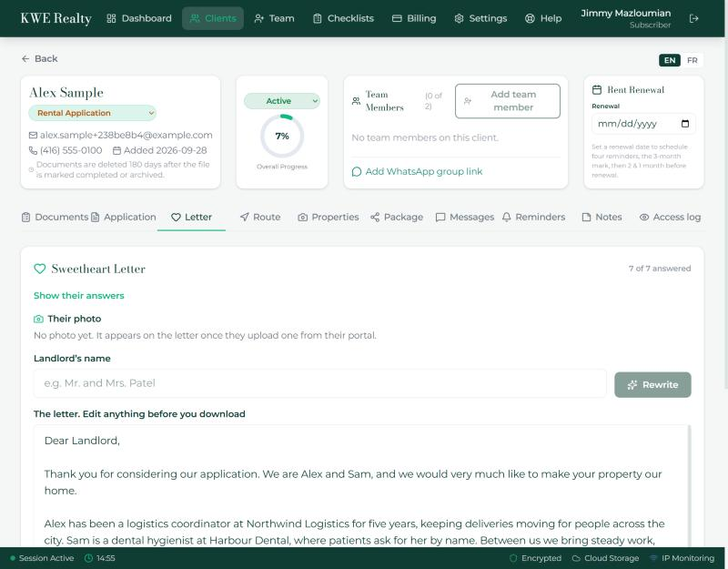The height and width of the screenshot is (569, 728).
Task: Open the Billing page
Action: (x=415, y=18)
